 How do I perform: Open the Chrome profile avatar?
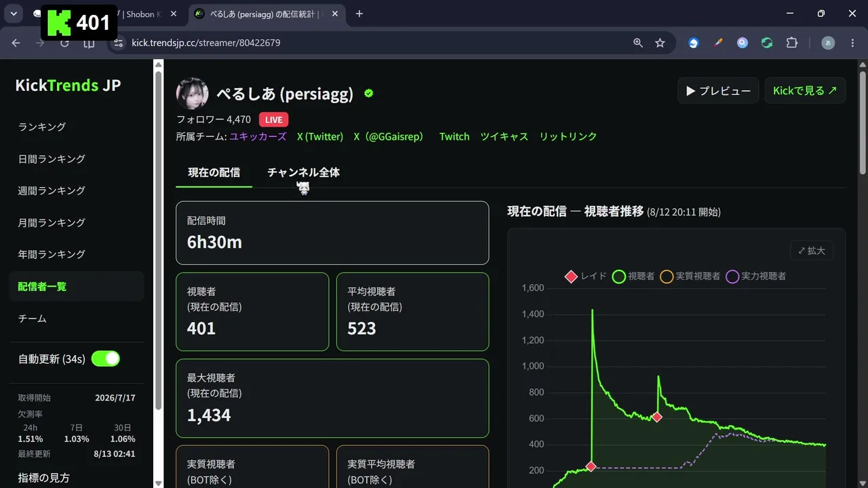point(828,43)
